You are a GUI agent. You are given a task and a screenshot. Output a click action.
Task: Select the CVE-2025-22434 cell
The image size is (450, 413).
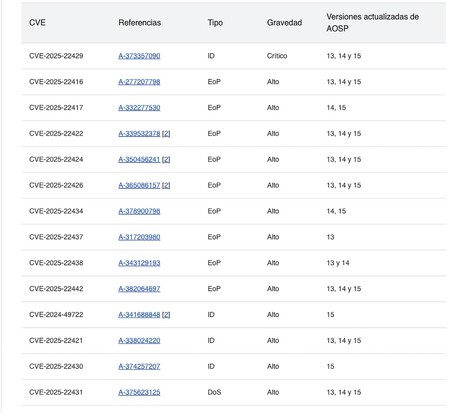(56, 211)
